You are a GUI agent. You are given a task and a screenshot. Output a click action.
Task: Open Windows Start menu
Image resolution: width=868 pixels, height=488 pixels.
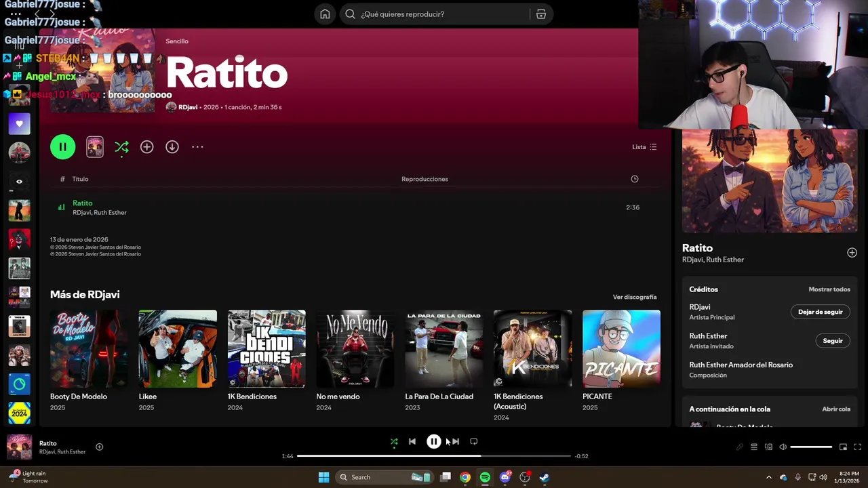[323, 477]
